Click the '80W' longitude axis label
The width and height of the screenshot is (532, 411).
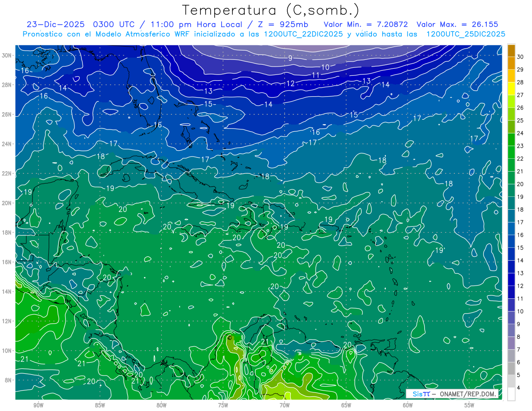point(161,405)
